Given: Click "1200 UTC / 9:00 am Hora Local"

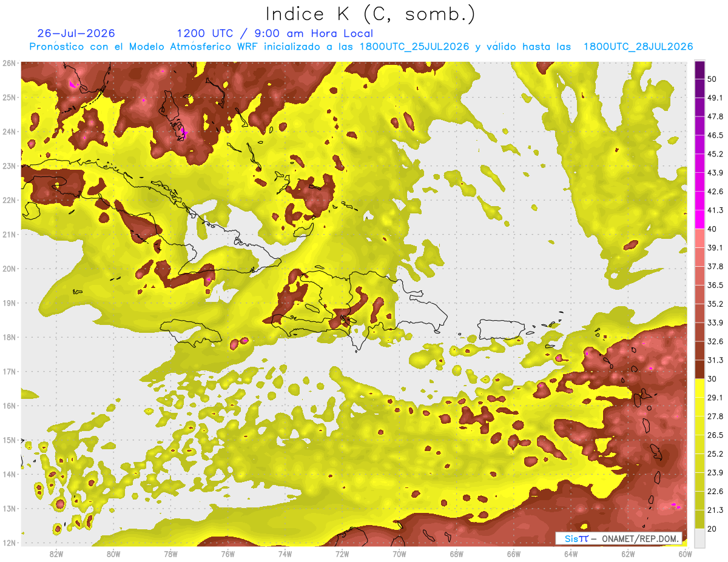Looking at the screenshot, I should point(275,33).
